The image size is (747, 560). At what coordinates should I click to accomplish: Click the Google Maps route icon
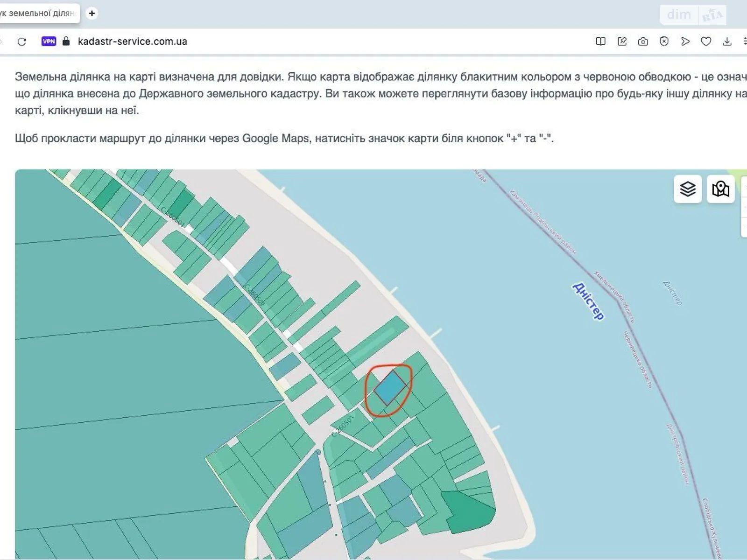click(x=720, y=189)
